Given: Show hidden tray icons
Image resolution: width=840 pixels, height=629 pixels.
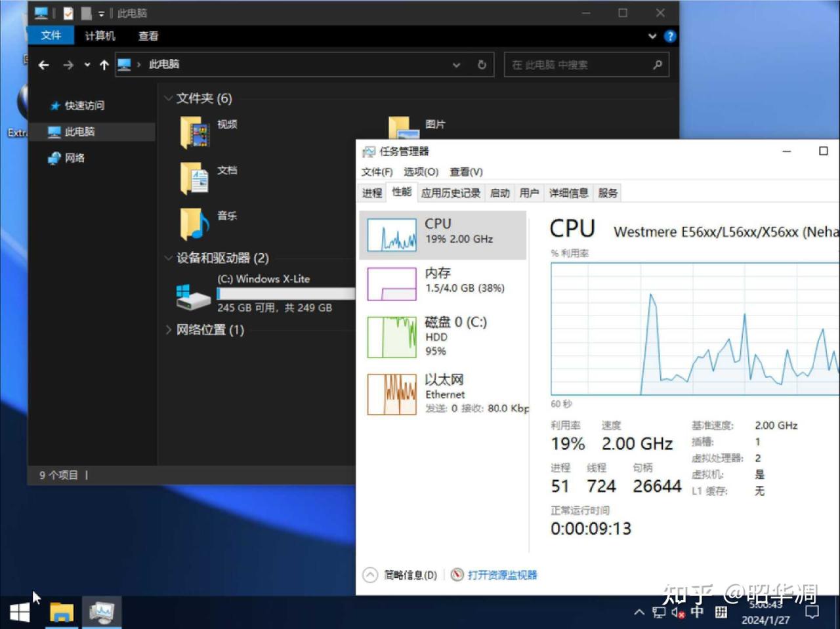Looking at the screenshot, I should (639, 613).
